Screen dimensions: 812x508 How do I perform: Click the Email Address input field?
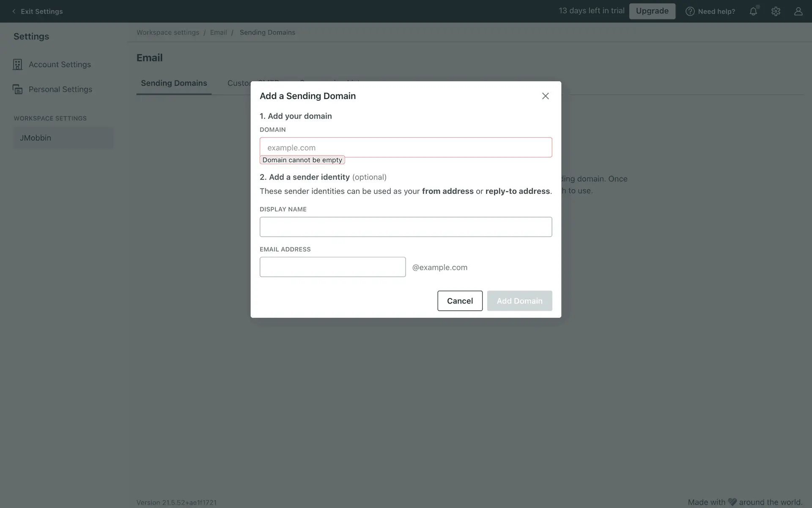point(332,267)
